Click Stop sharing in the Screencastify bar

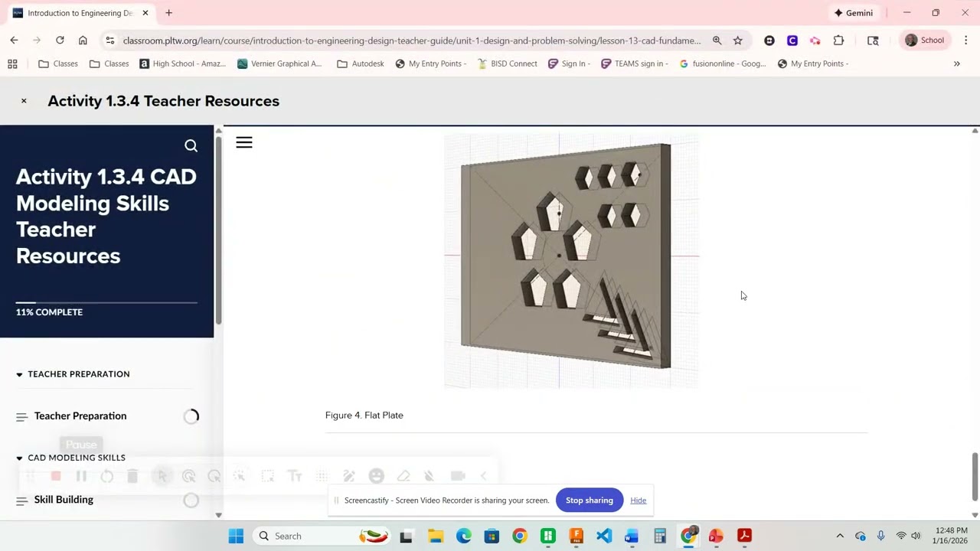coord(590,500)
